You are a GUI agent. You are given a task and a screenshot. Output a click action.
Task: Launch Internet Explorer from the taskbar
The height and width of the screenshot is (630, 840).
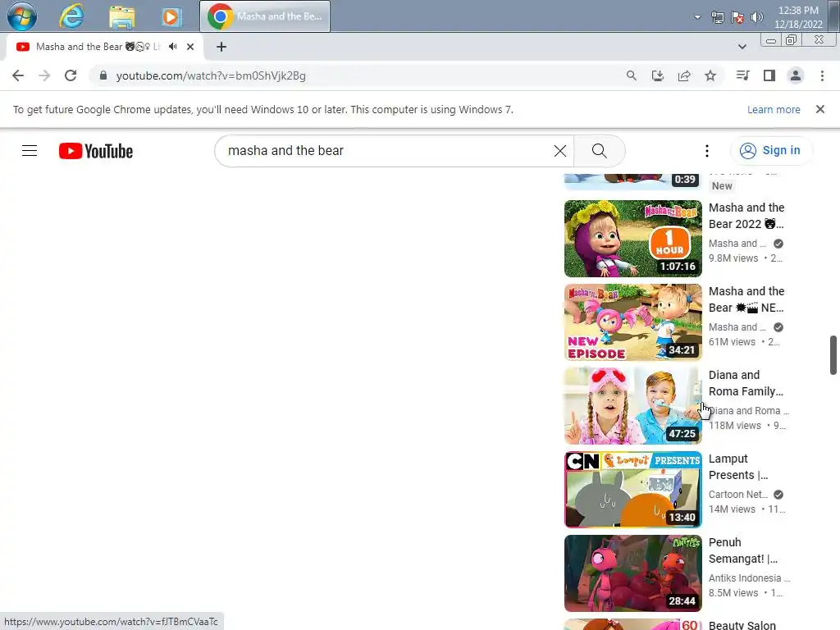71,16
